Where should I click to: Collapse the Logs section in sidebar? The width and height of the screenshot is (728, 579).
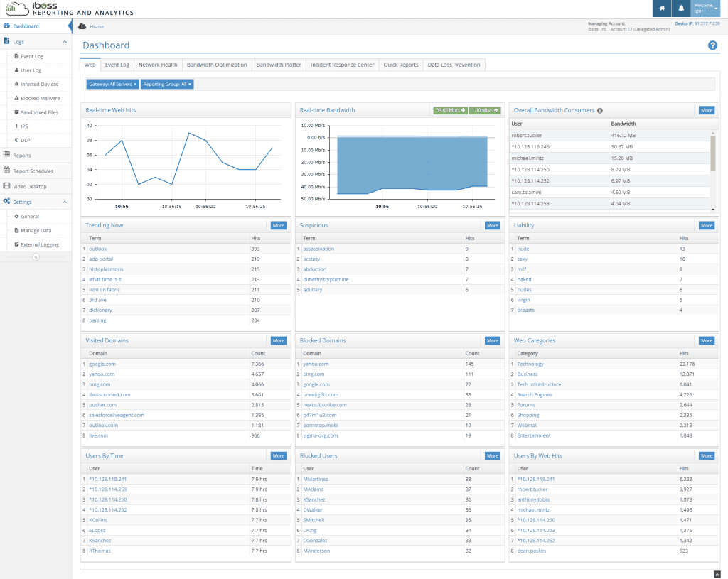pyautogui.click(x=65, y=42)
